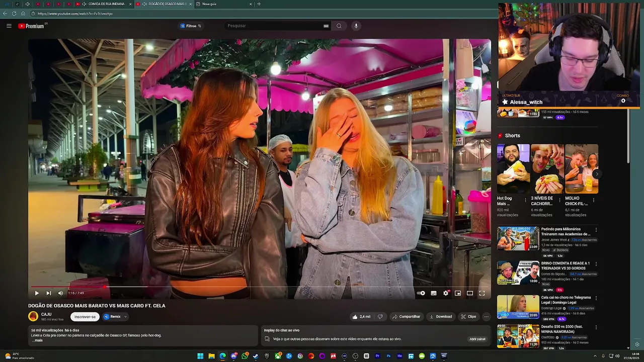Open BRINO COMENTA E REAGE video
Screen dimensions: 644x362
coord(518,273)
